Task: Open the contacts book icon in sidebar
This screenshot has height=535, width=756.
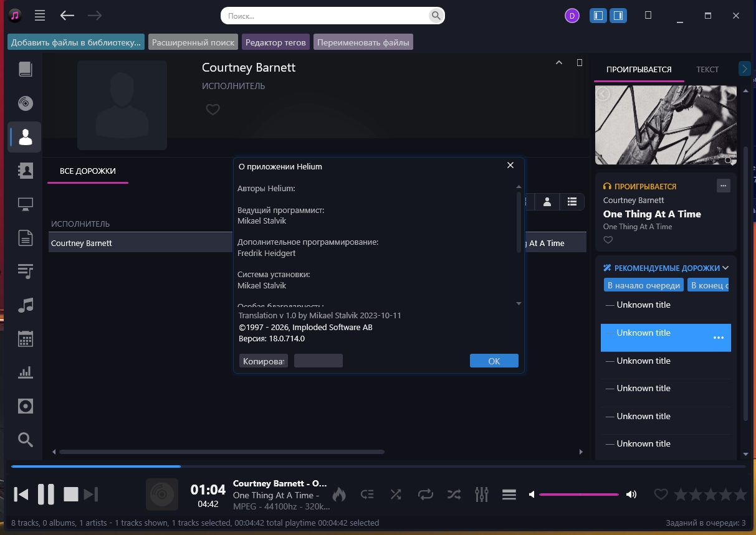Action: click(26, 171)
